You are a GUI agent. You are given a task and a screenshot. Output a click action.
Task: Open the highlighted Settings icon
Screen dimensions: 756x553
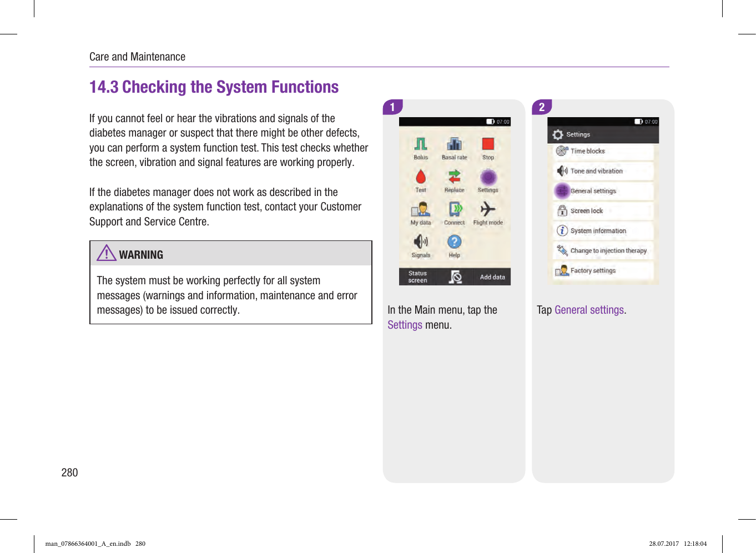pyautogui.click(x=488, y=177)
